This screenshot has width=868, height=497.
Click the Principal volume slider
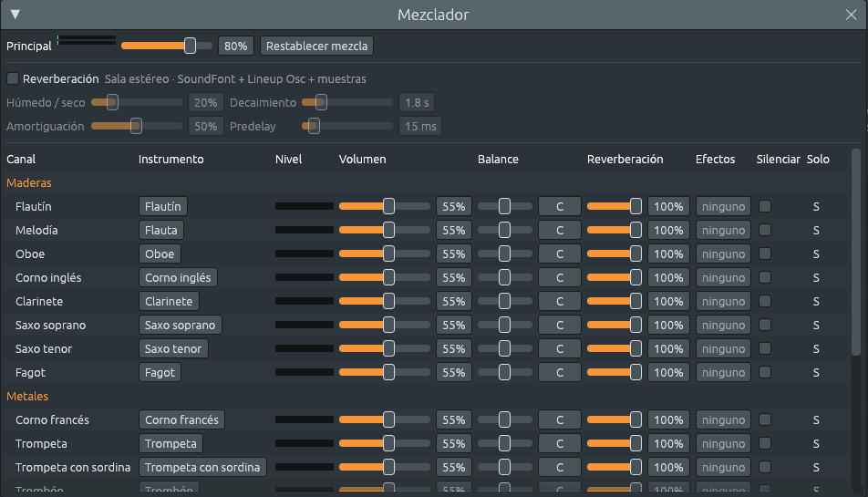(166, 46)
